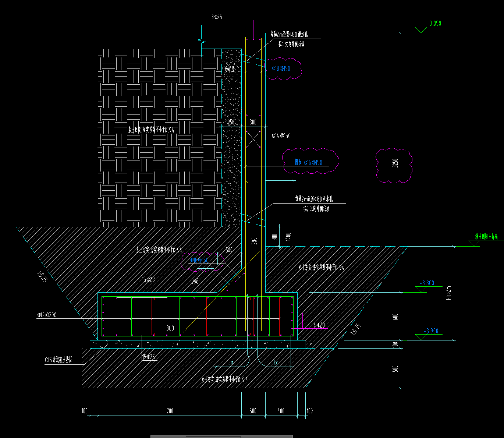Click the Hb>2m dimension note

click(448, 293)
